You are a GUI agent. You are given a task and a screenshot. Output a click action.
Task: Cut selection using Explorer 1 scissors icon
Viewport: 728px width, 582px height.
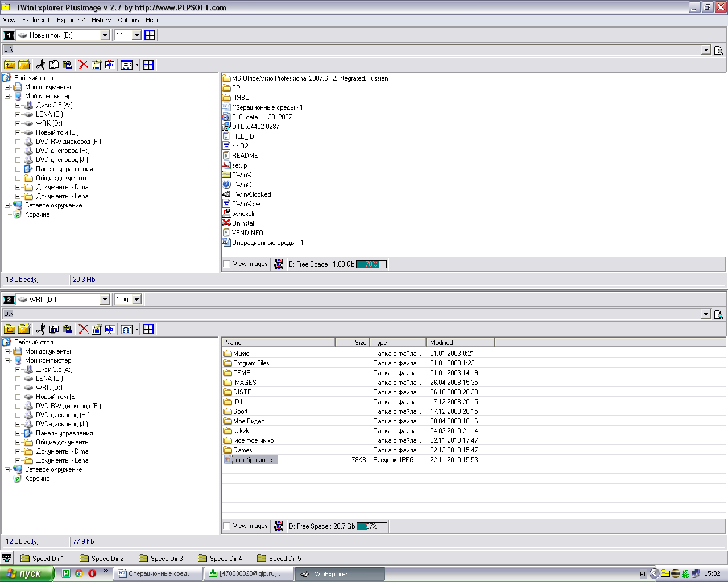40,65
